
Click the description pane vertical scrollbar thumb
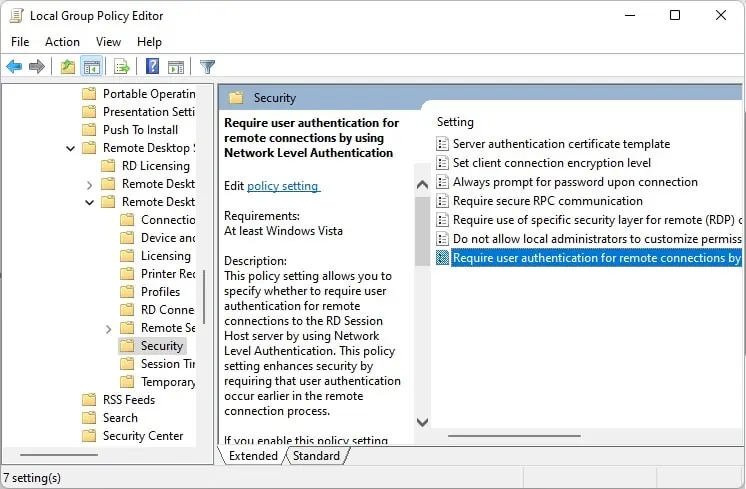point(422,231)
